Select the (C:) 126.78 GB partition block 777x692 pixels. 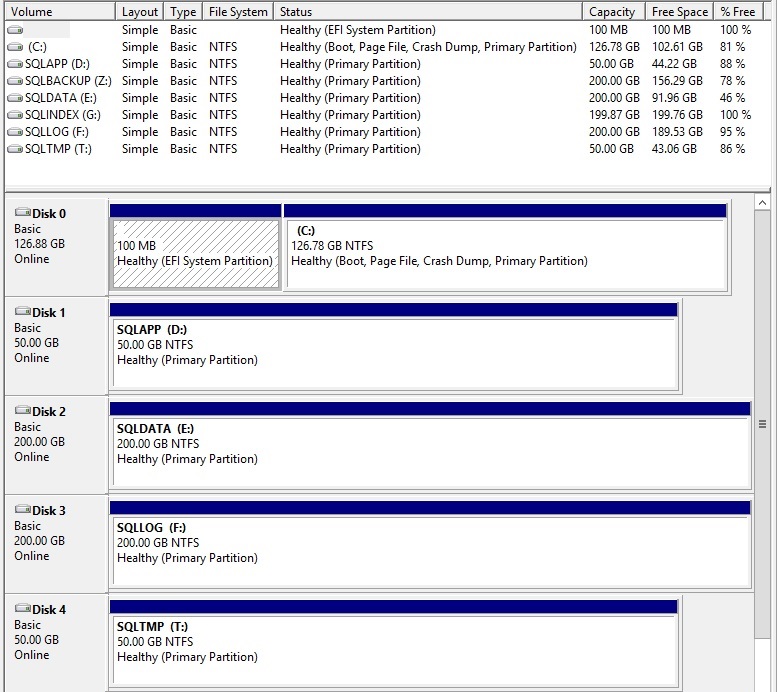click(x=505, y=253)
